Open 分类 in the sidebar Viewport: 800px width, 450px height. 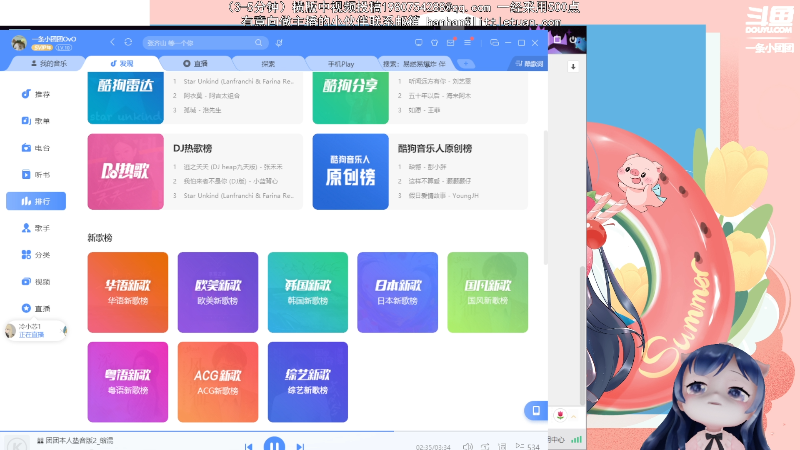coord(36,255)
